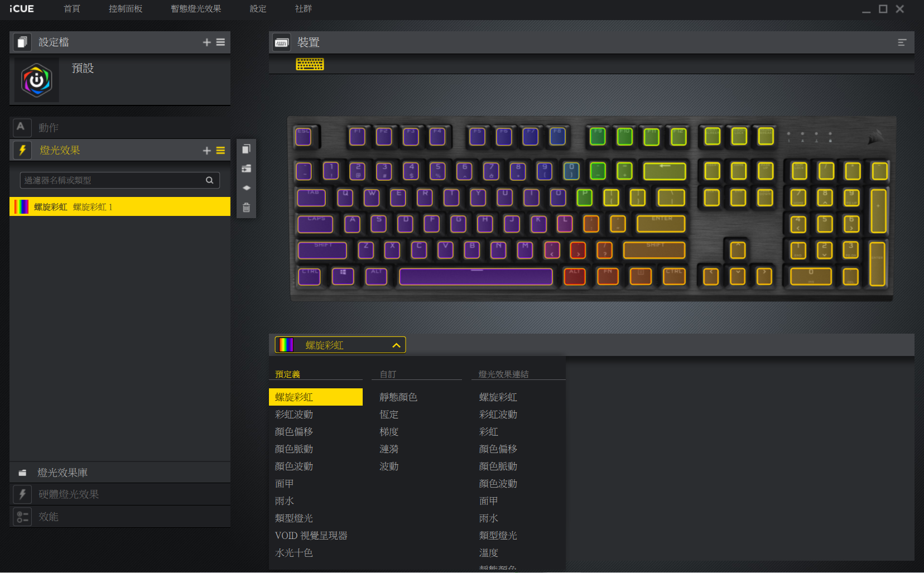
Task: Select 水光十色 effect
Action: tap(294, 553)
